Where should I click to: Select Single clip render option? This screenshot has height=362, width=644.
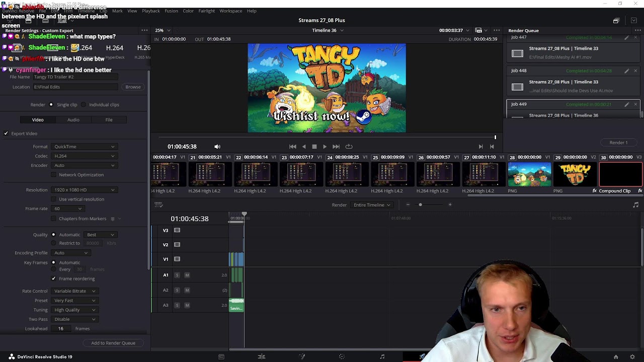click(51, 105)
